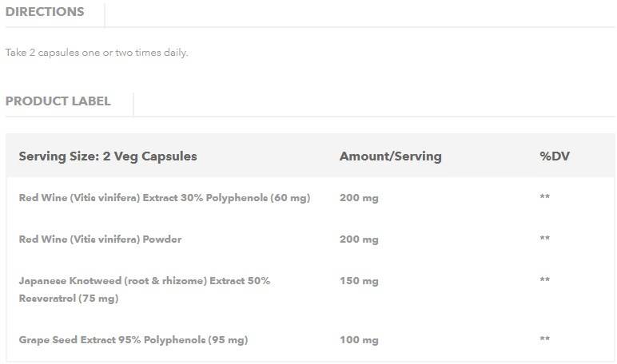Select the Japanese Knotweed Extract ingredient name
The image size is (617, 364).
(144, 281)
